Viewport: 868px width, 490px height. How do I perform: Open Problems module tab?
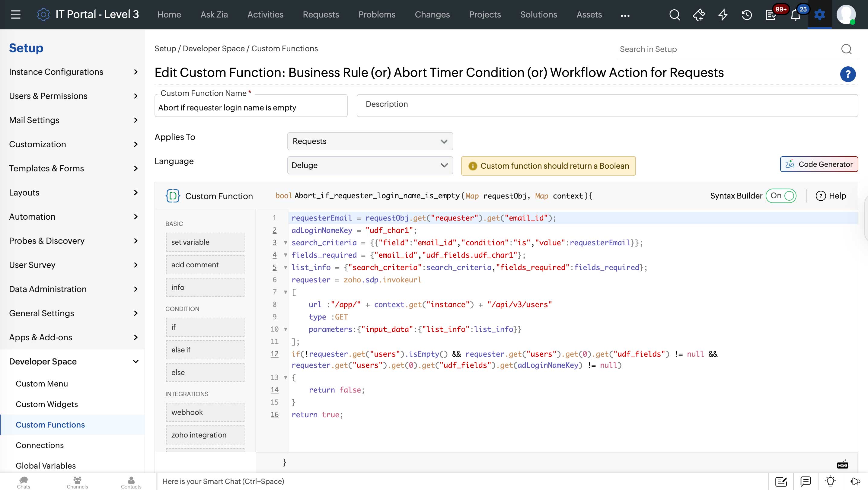point(377,14)
